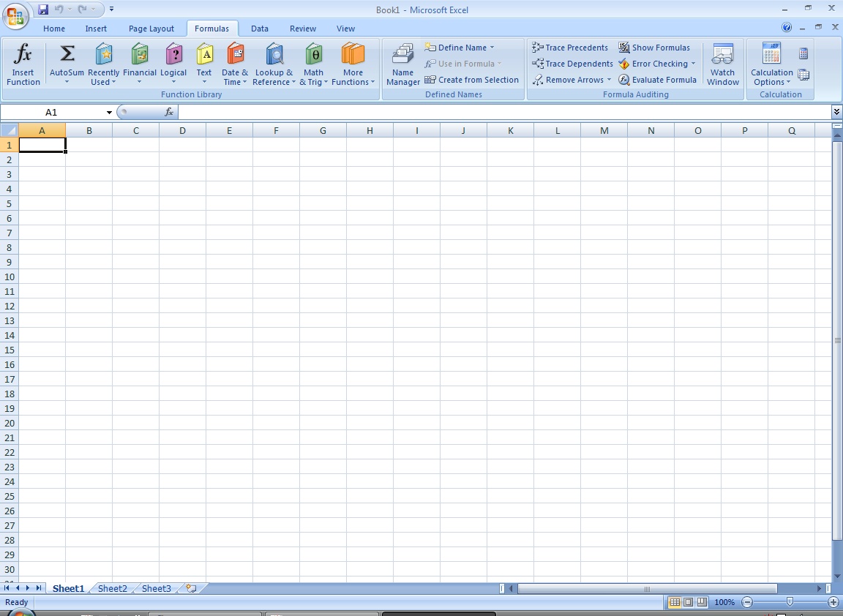Open the AutoSum sigma function
This screenshot has width=843, height=616.
pyautogui.click(x=67, y=54)
